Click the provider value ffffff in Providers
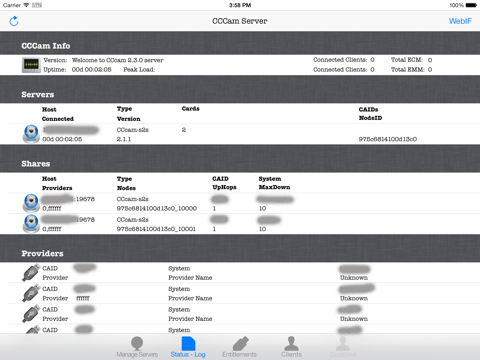The image size is (480, 360). (x=83, y=298)
